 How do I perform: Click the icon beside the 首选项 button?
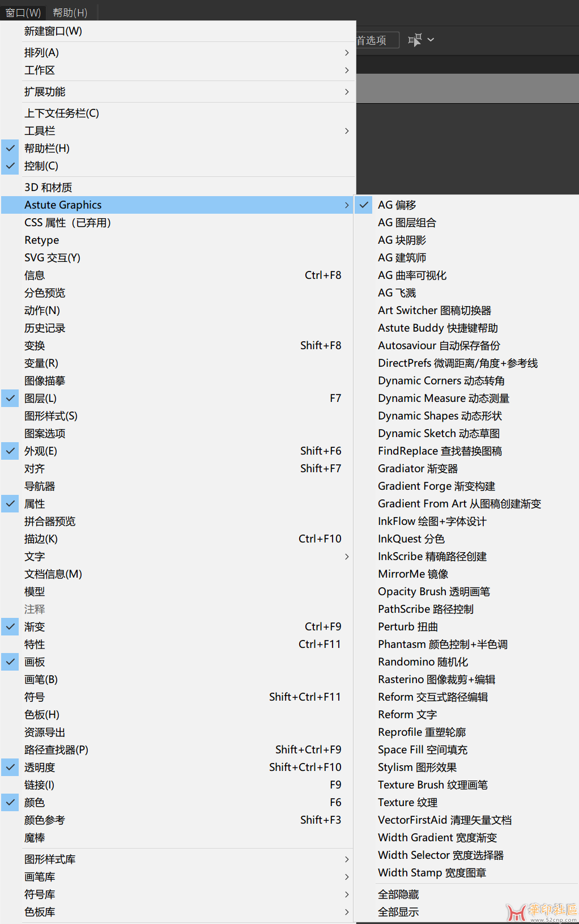click(415, 40)
